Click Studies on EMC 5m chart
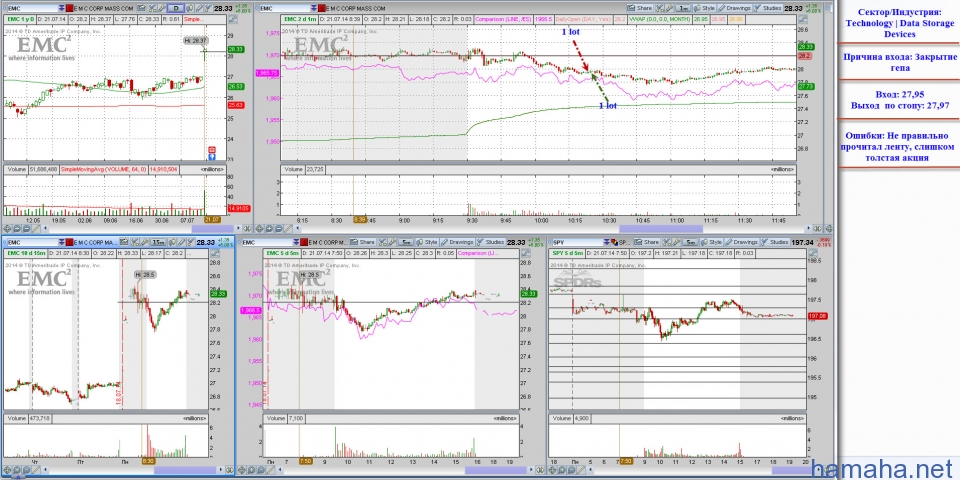 491,242
